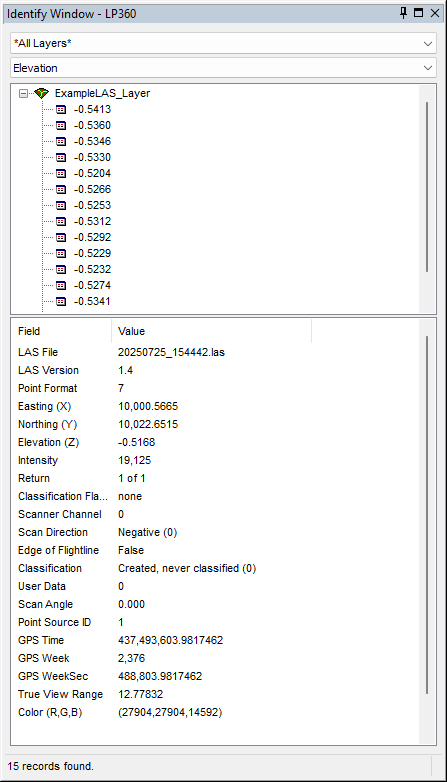The width and height of the screenshot is (447, 782).
Task: Click the Elevation (Z) value -0.5168
Action: (x=137, y=442)
